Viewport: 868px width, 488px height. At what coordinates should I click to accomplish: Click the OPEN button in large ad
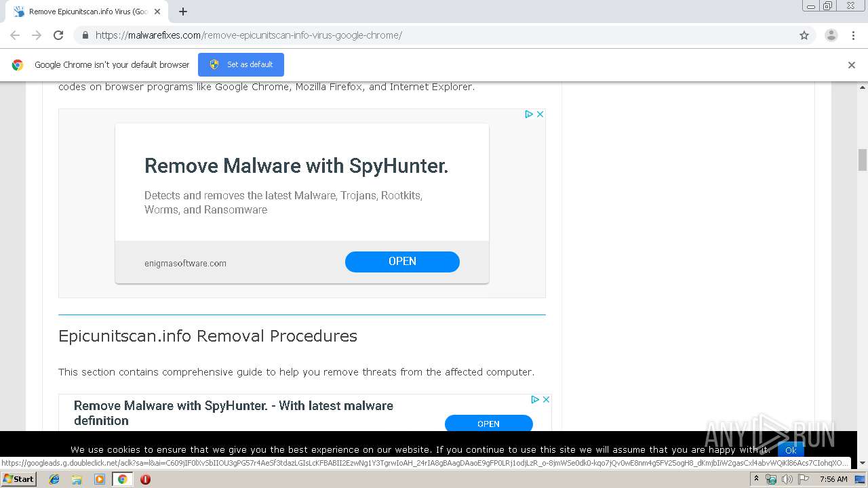(x=402, y=262)
